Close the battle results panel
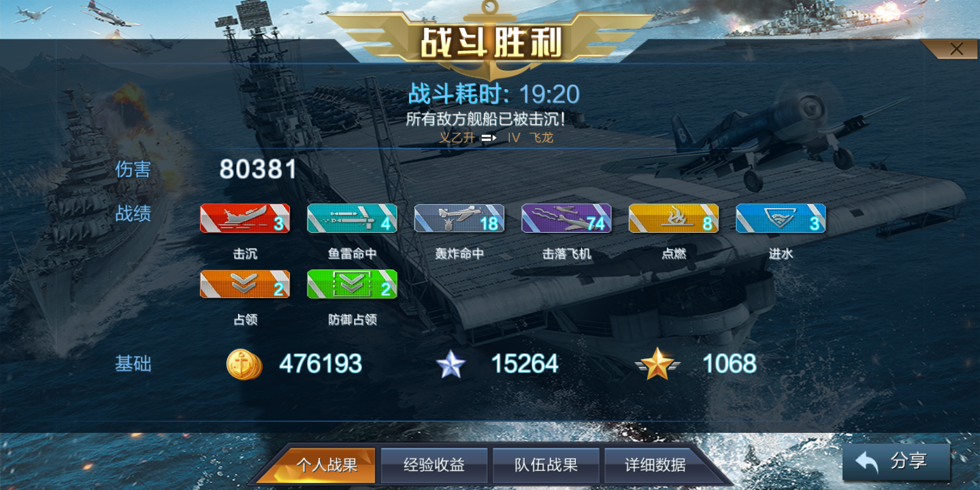The width and height of the screenshot is (980, 490). click(x=956, y=48)
